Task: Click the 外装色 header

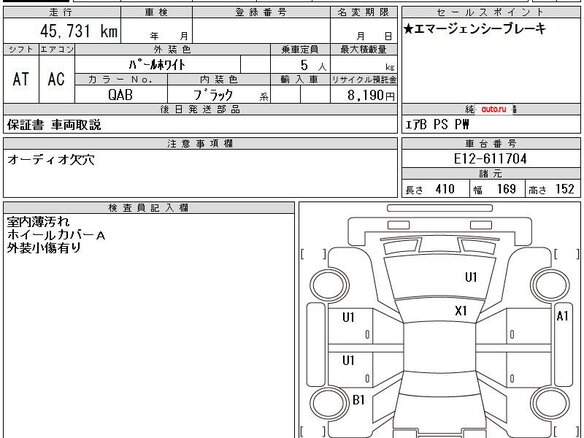Action: point(172,49)
